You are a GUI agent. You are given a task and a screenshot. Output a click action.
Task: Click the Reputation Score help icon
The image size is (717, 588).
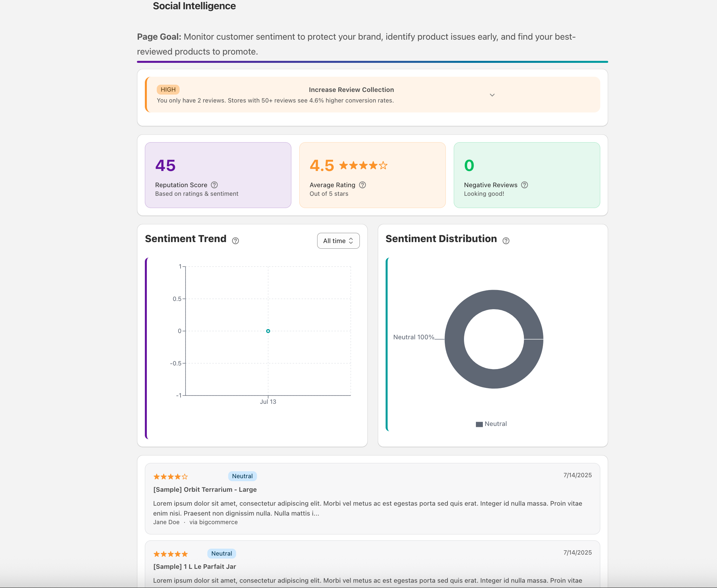click(214, 185)
